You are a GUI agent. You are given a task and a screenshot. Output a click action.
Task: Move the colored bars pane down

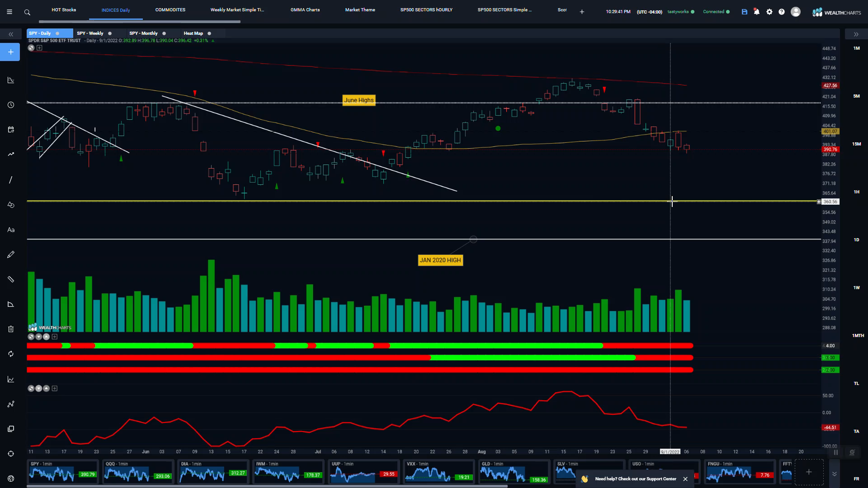coord(39,337)
